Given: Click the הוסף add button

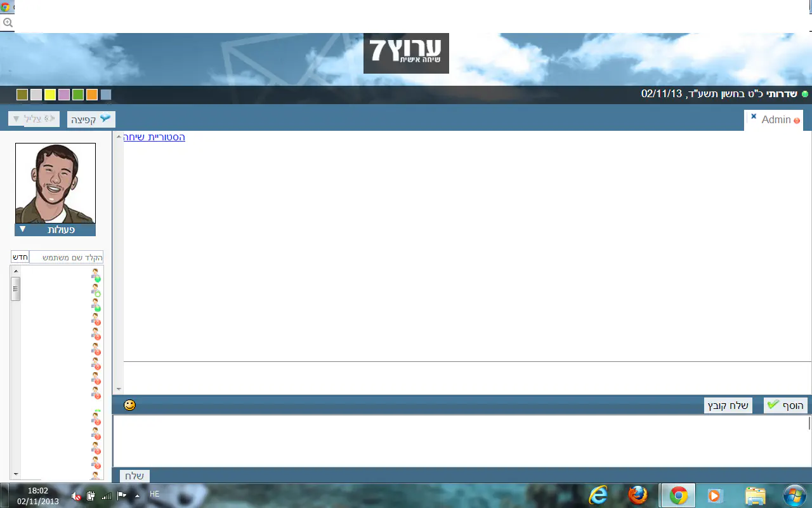Looking at the screenshot, I should point(785,406).
